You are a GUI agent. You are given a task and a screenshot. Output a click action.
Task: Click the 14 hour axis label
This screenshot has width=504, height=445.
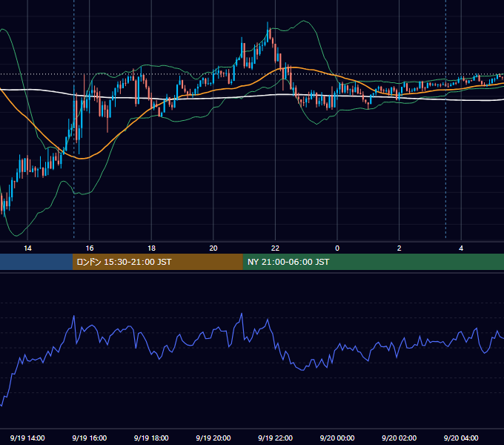pyautogui.click(x=27, y=248)
